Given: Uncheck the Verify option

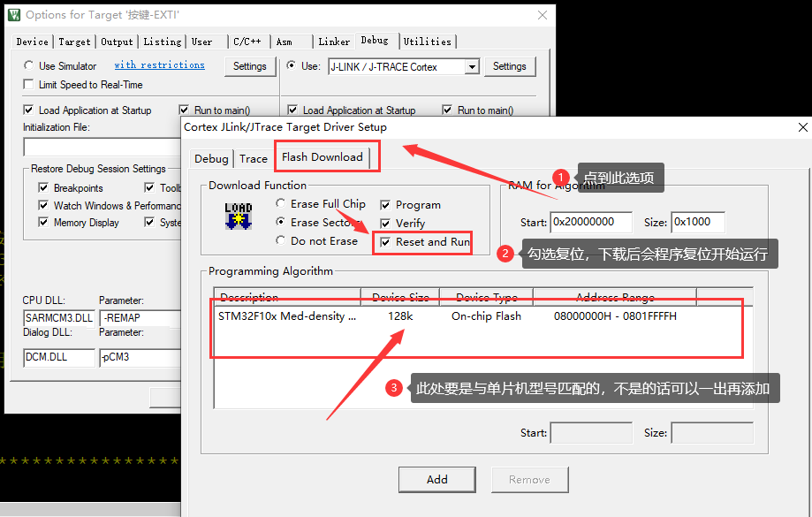Looking at the screenshot, I should (385, 222).
